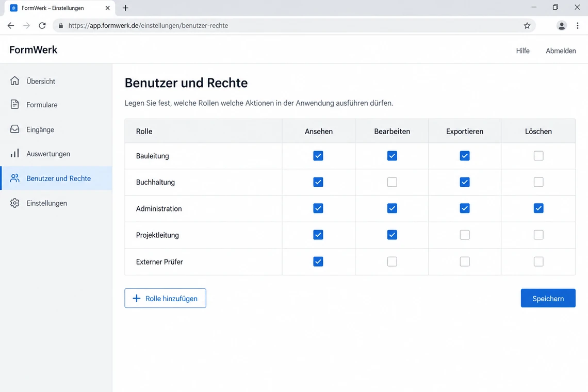The image size is (588, 392).
Task: Open the Hilfe link
Action: click(x=522, y=51)
